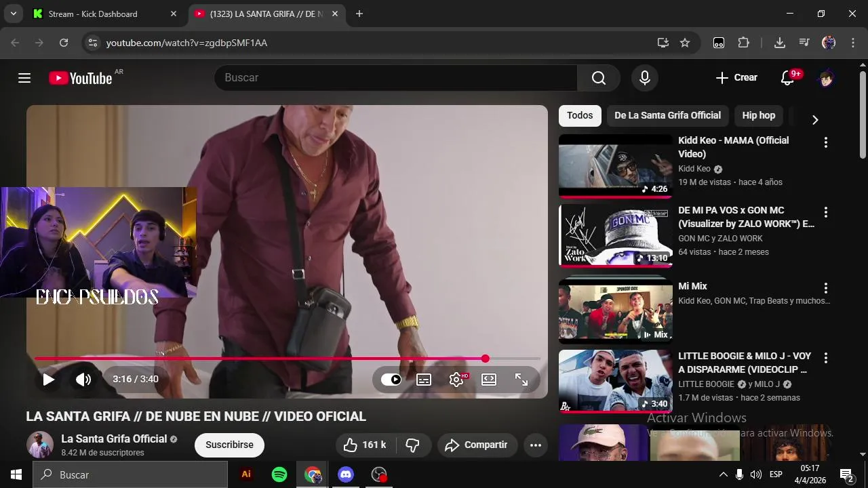Open Discord from the taskbar
Viewport: 868px width, 488px height.
(346, 474)
